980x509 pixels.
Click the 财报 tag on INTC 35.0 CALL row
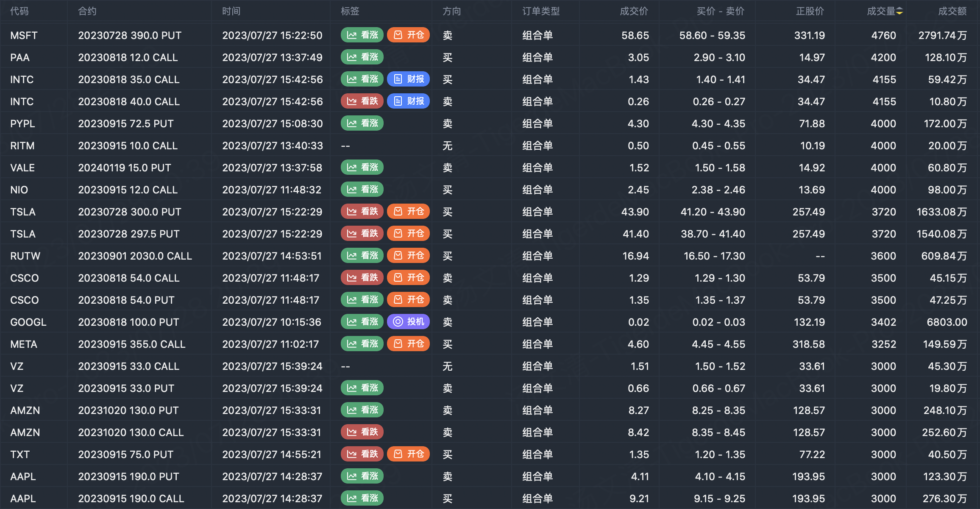click(408, 79)
